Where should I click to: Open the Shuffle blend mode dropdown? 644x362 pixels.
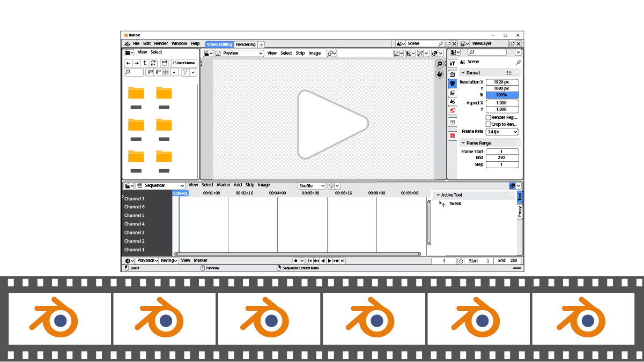311,185
